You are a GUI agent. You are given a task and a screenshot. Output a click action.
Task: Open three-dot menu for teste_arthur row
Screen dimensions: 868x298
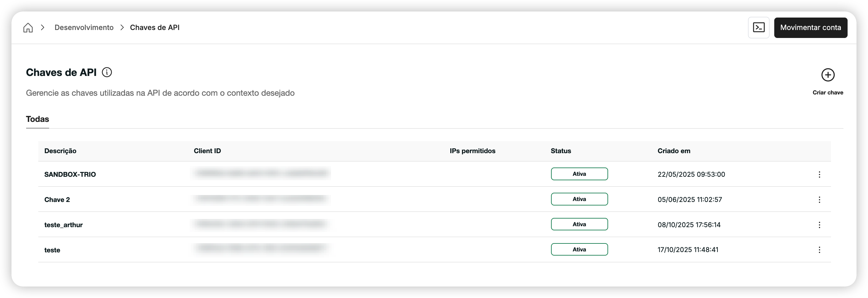[x=819, y=225]
